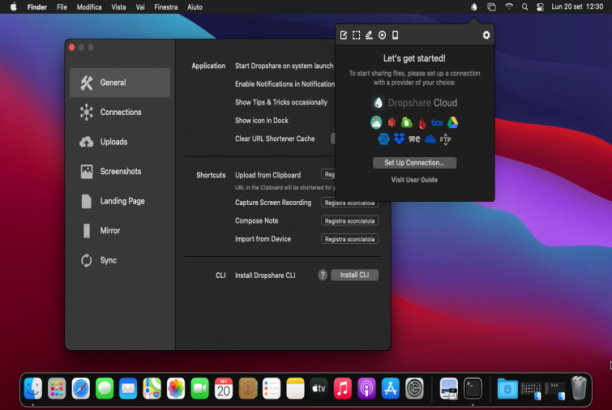
Task: Choose the Dropshare Cloud provider logo
Action: point(415,103)
